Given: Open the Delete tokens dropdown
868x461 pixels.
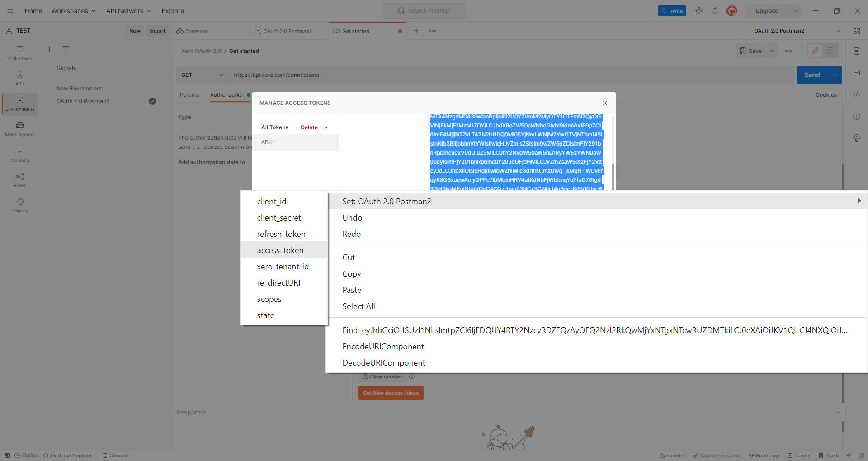Looking at the screenshot, I should coord(315,127).
